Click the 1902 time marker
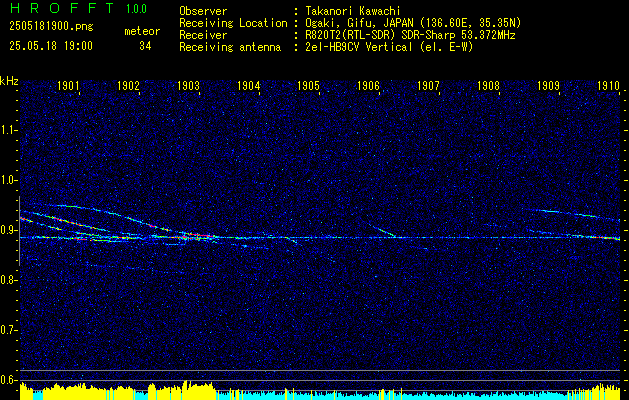Screen dimensions: 629x400 pos(128,85)
